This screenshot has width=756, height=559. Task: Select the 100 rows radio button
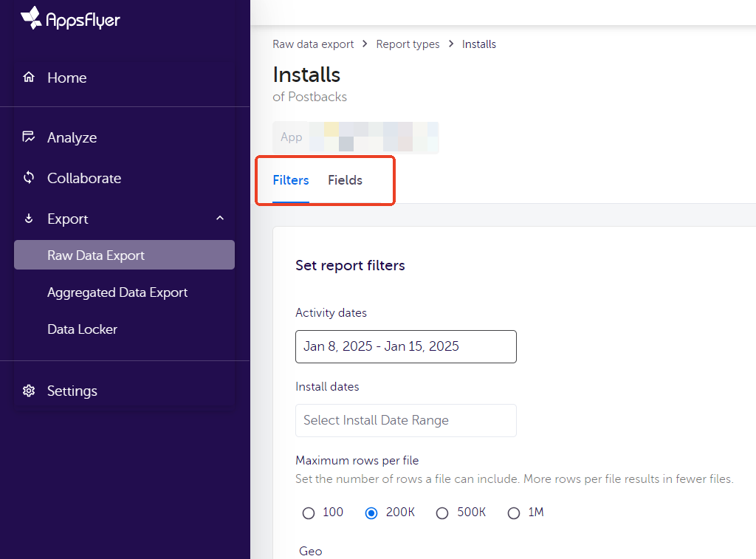[x=309, y=512]
